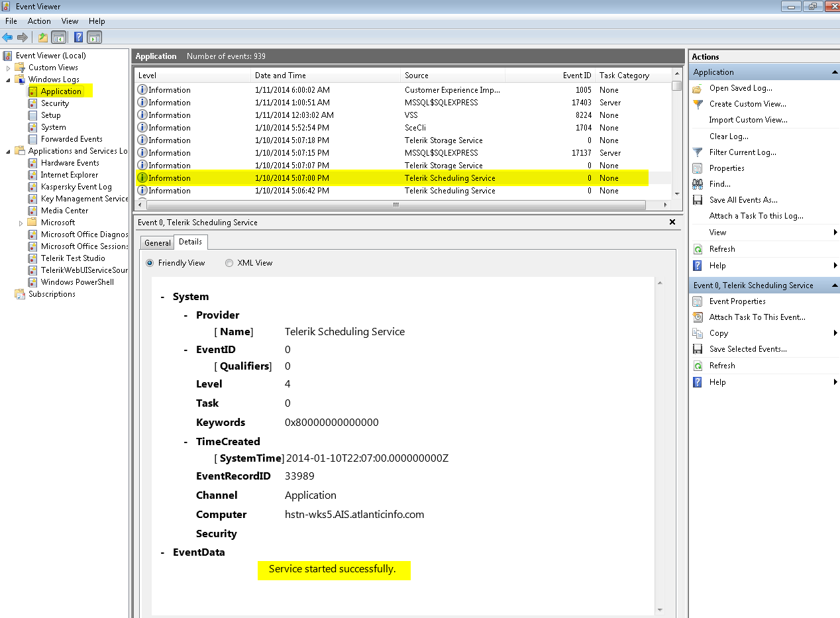Click the Find binoculars icon
This screenshot has width=840, height=618.
698,184
